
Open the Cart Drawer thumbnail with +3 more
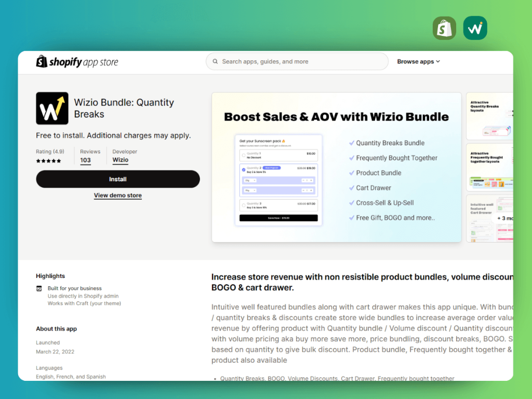(x=489, y=219)
